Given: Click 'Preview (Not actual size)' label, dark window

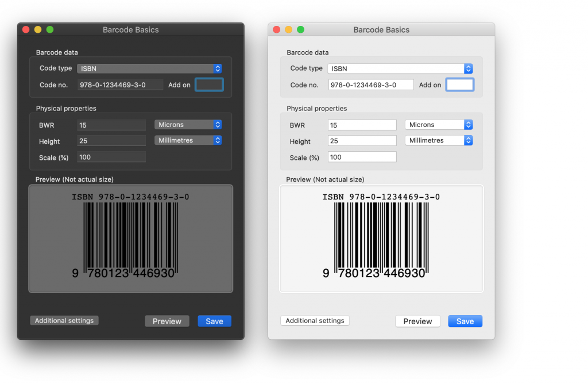Looking at the screenshot, I should pyautogui.click(x=74, y=179).
